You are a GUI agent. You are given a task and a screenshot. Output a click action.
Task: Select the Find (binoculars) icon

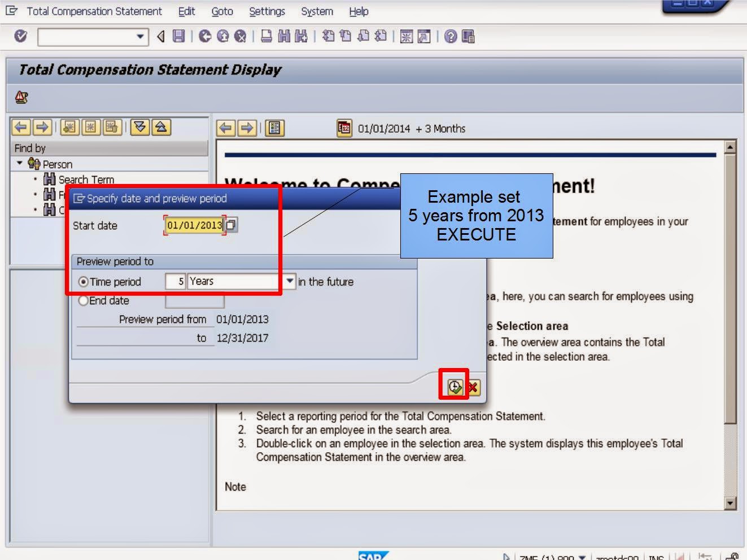(284, 36)
